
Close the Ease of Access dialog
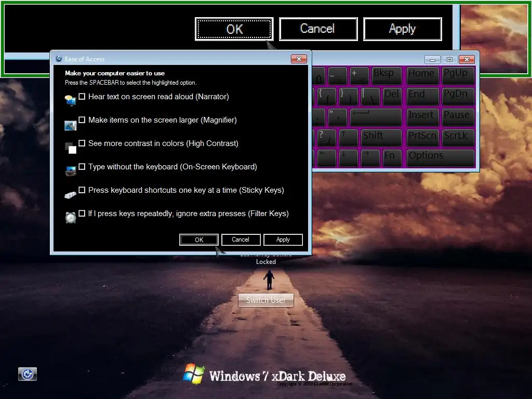pos(299,59)
